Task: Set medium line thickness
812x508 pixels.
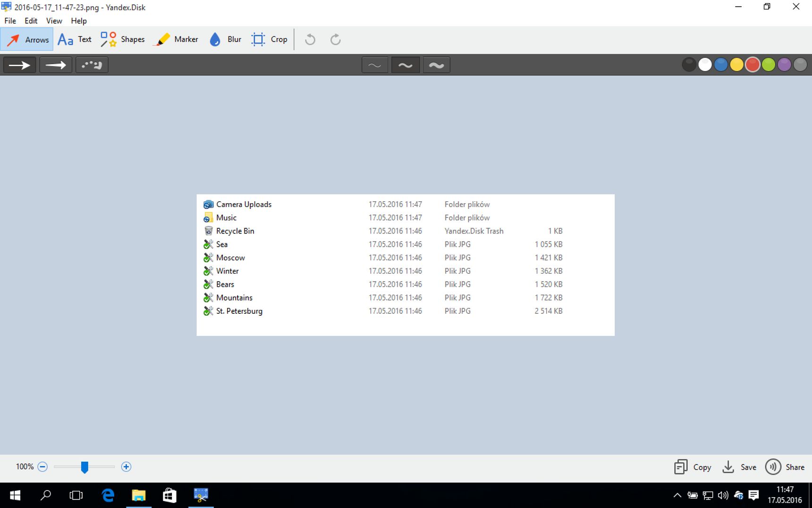Action: tap(406, 65)
